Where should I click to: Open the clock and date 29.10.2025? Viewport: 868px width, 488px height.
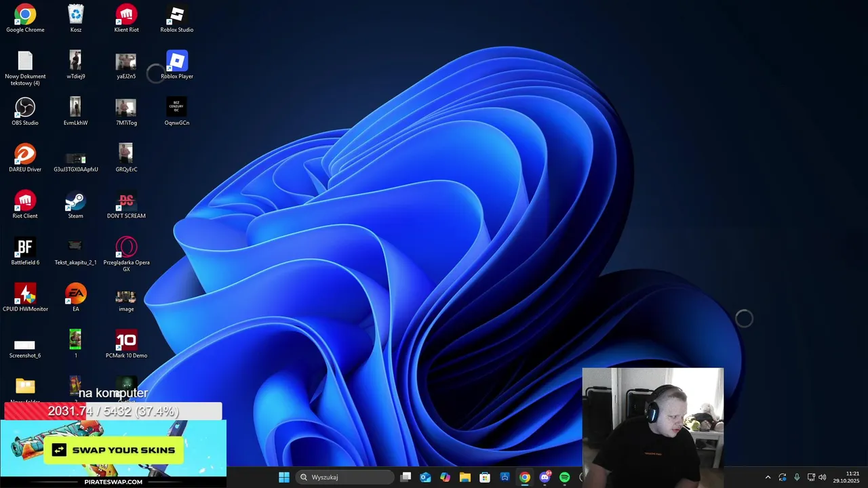pos(846,477)
